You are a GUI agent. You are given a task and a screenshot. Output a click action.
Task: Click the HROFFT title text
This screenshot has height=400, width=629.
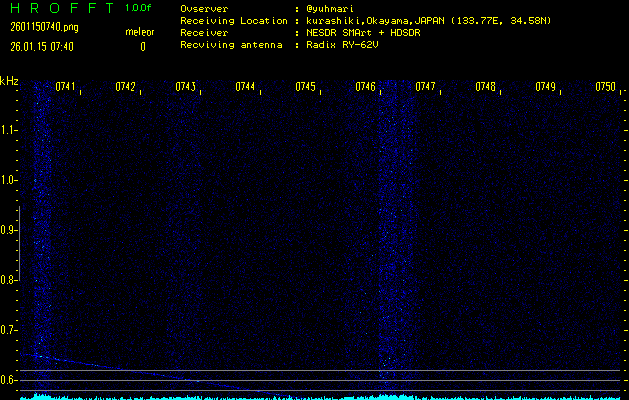[x=63, y=8]
